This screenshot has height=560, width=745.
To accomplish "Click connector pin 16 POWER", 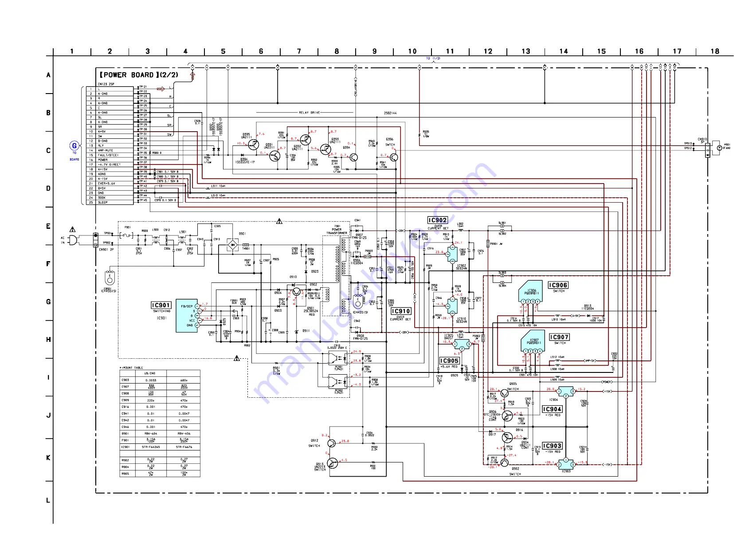I will [x=110, y=160].
